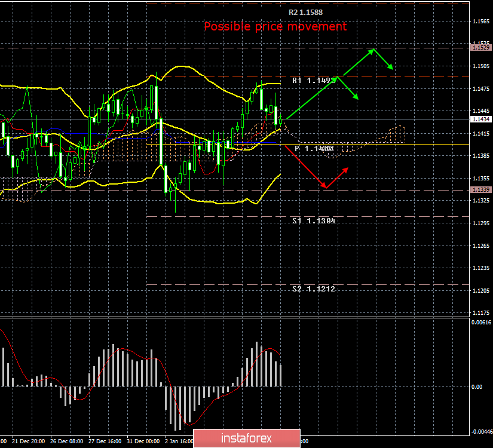The width and height of the screenshot is (493, 448).
Task: Click the 1.1325 price axis value
Action: [x=481, y=200]
